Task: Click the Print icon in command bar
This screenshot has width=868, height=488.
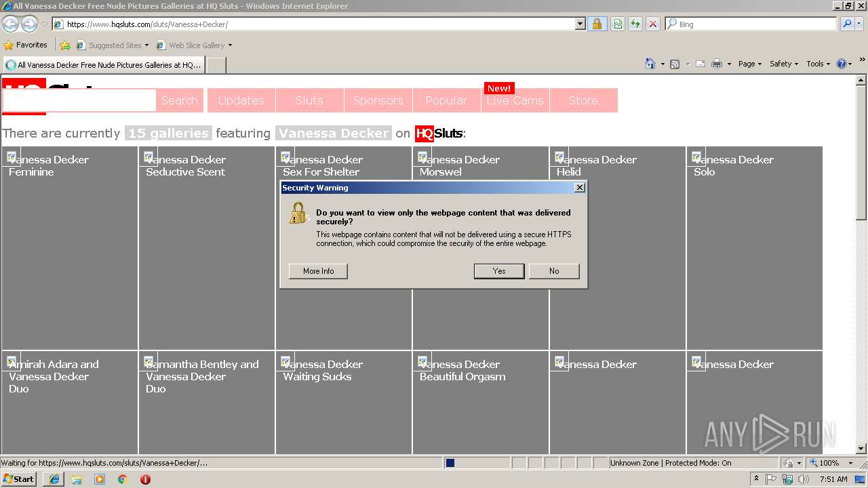Action: [717, 64]
